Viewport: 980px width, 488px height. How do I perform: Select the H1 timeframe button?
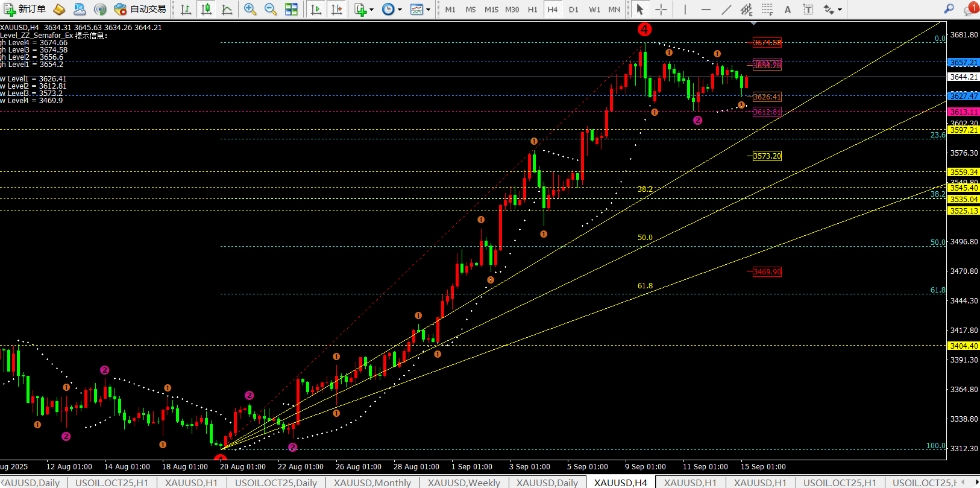[532, 10]
